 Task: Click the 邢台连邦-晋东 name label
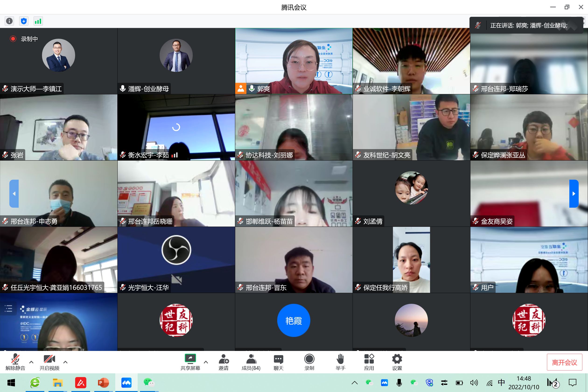266,287
